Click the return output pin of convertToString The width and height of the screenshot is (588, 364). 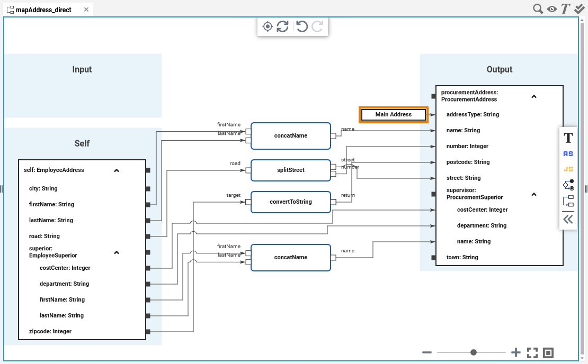pyautogui.click(x=333, y=202)
